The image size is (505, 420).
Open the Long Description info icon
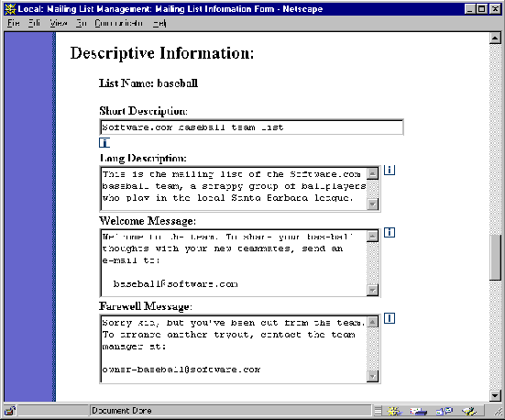point(390,170)
